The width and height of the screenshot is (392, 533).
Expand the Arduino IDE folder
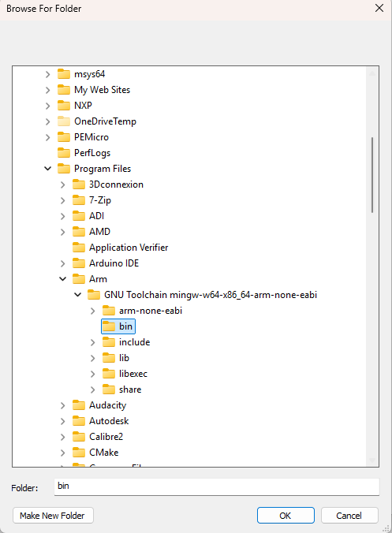point(63,263)
